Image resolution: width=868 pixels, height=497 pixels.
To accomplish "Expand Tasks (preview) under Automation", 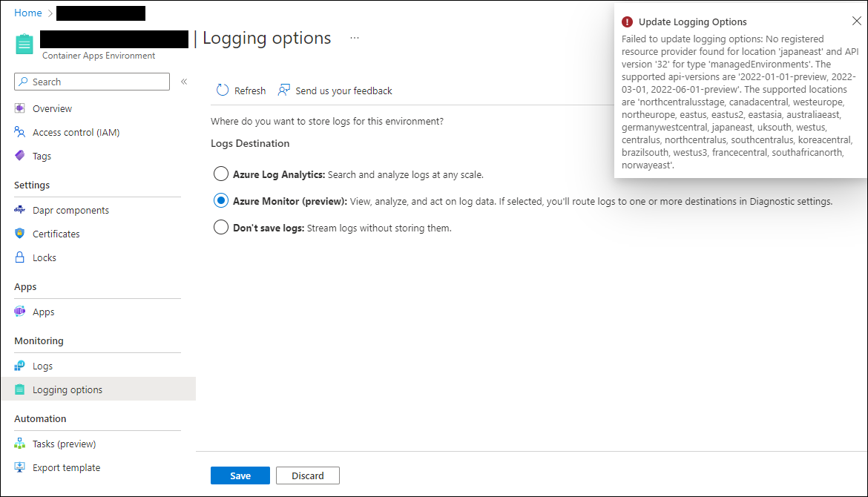I will (x=64, y=444).
